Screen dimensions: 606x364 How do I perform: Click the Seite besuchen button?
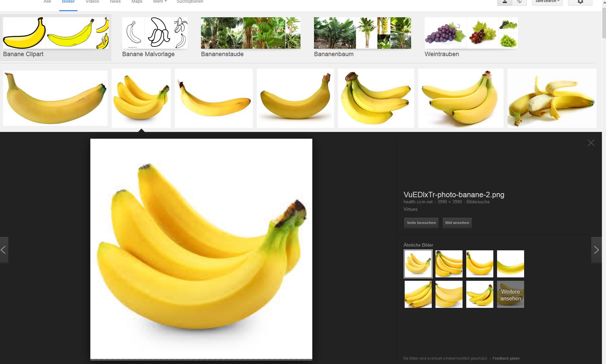click(421, 223)
